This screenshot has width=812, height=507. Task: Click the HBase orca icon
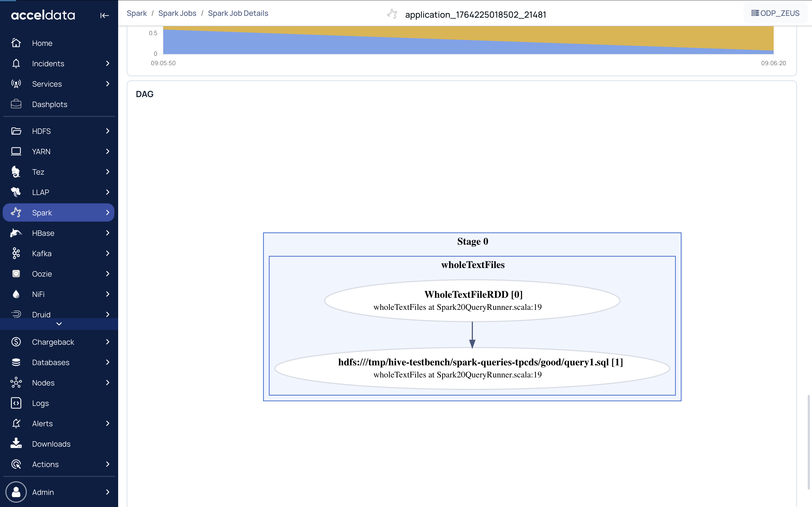(16, 233)
